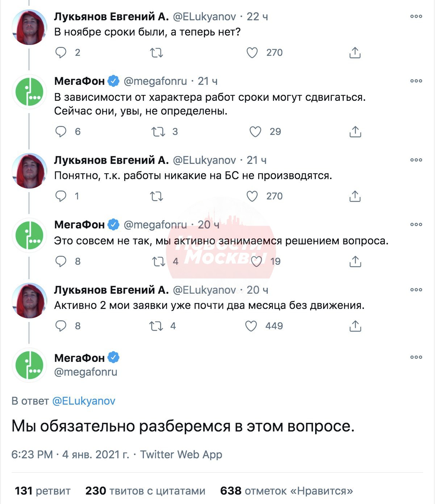This screenshot has width=442, height=504.
Task: Share MegaFon's tweet about actively resolving the issue
Action: pos(355,261)
